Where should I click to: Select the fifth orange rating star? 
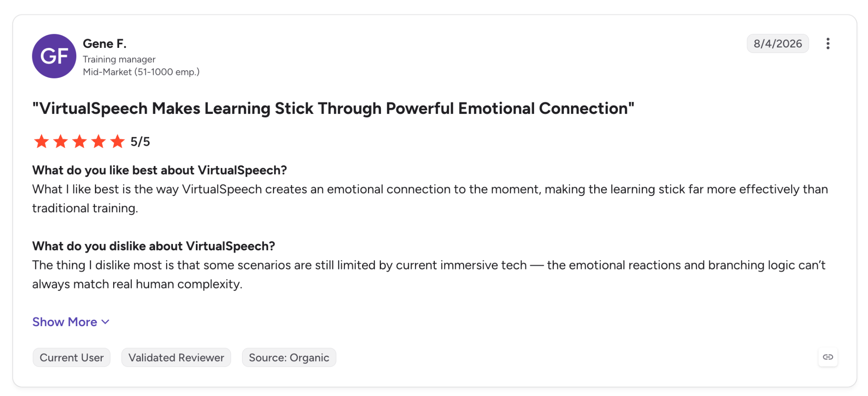117,141
